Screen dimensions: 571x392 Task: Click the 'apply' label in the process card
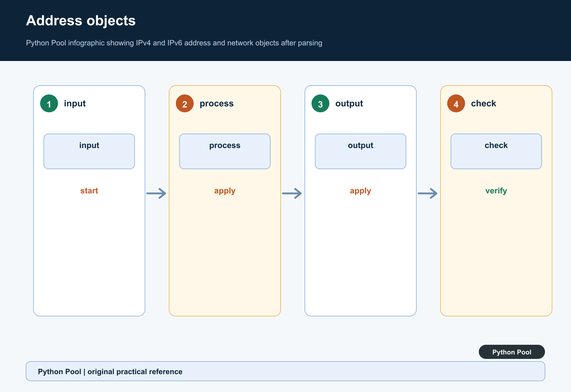(225, 191)
